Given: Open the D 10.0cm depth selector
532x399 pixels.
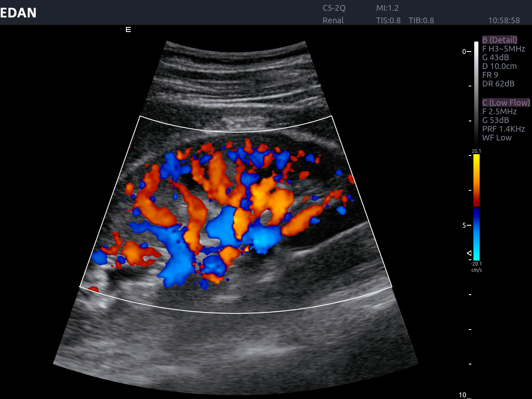Looking at the screenshot, I should click(500, 66).
